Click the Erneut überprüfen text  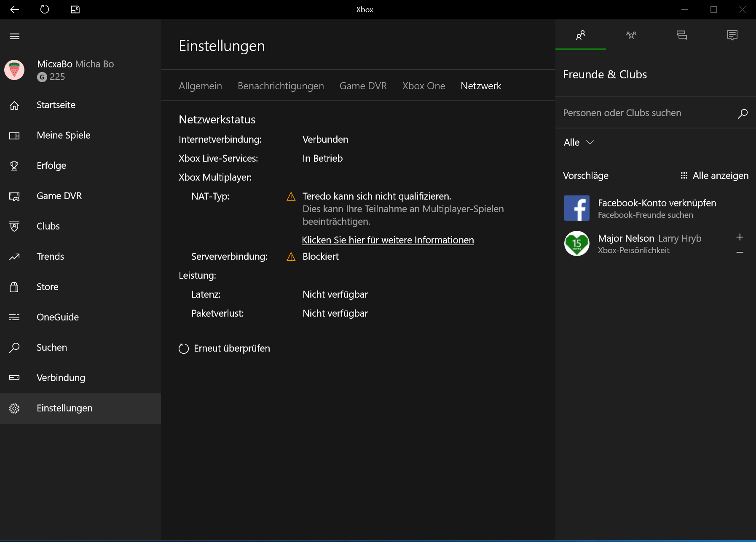232,348
